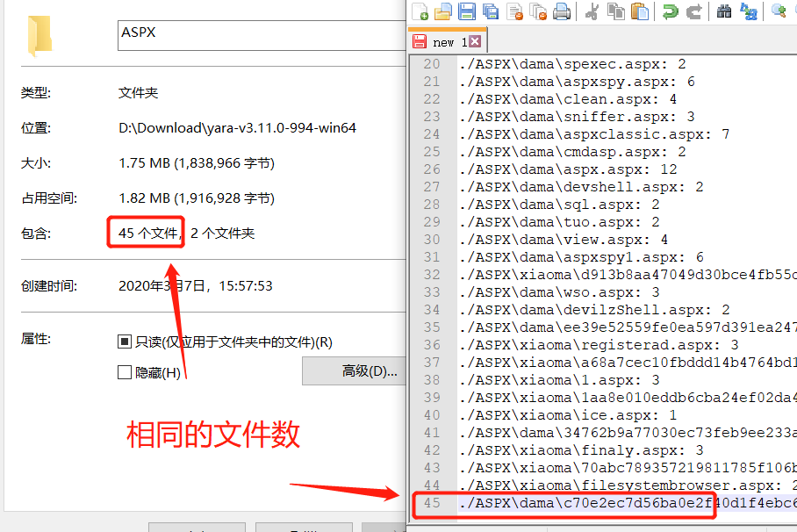
Task: Click the Save All icon
Action: (491, 11)
